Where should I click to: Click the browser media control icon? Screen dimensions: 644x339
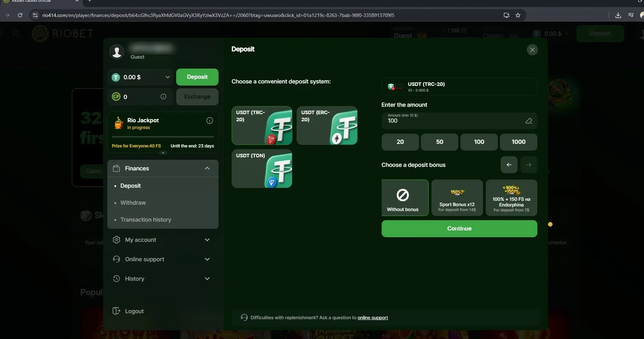point(631,15)
